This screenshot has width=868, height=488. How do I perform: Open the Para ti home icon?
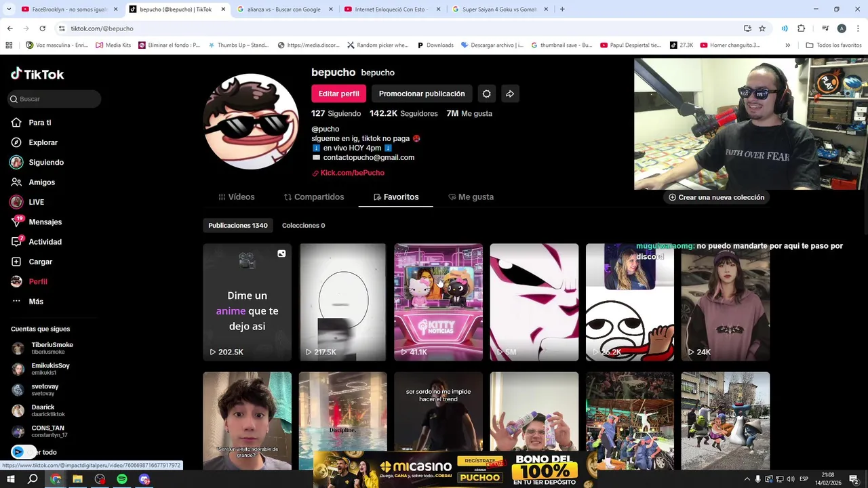point(16,123)
